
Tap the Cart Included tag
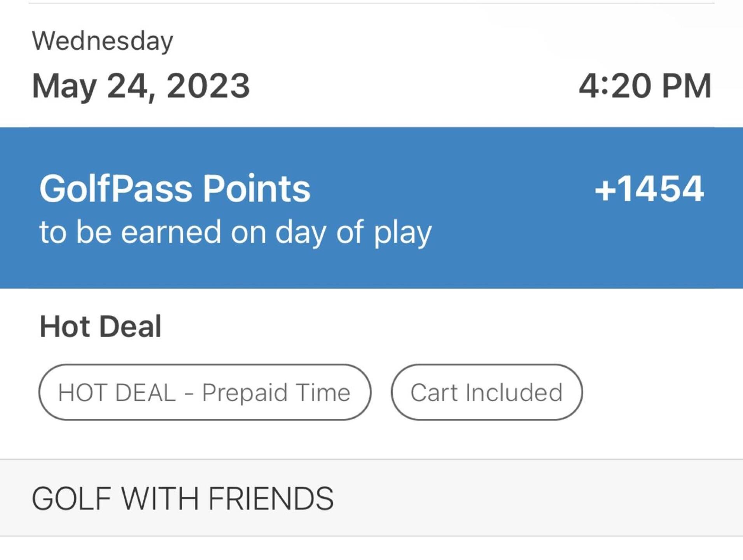coord(486,392)
